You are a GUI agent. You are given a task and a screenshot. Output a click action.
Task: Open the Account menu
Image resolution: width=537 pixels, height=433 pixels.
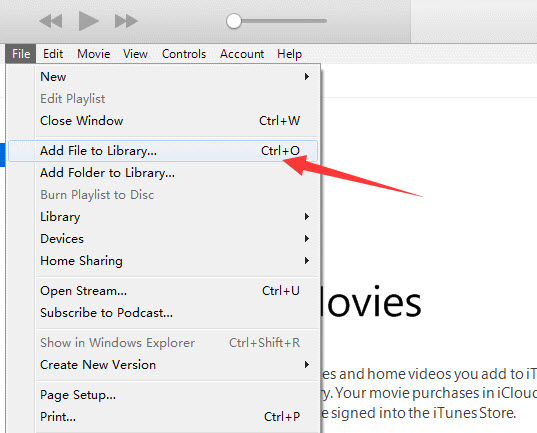[x=242, y=54]
